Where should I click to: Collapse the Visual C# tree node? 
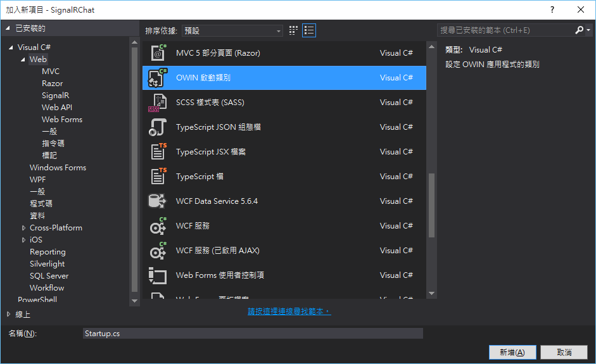11,47
